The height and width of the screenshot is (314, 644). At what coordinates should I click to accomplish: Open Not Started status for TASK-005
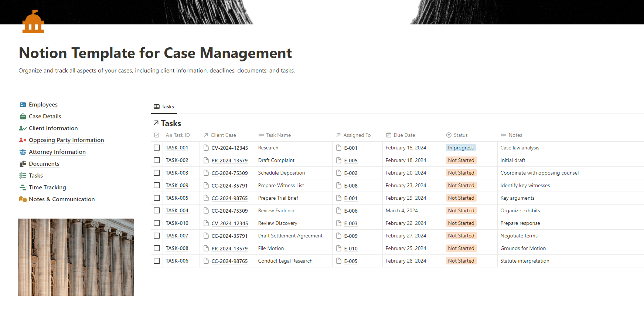(x=461, y=198)
